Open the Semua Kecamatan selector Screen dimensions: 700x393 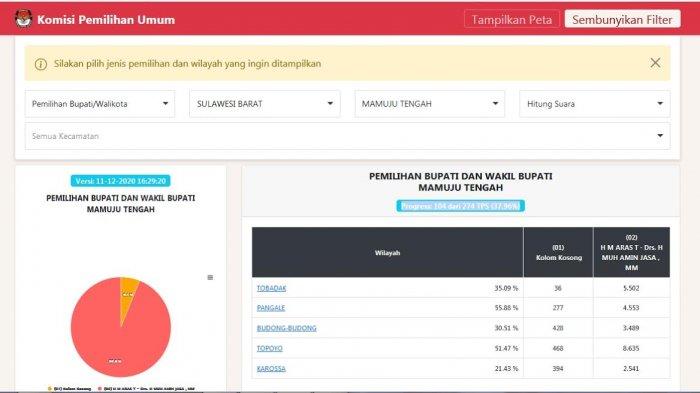pyautogui.click(x=347, y=136)
